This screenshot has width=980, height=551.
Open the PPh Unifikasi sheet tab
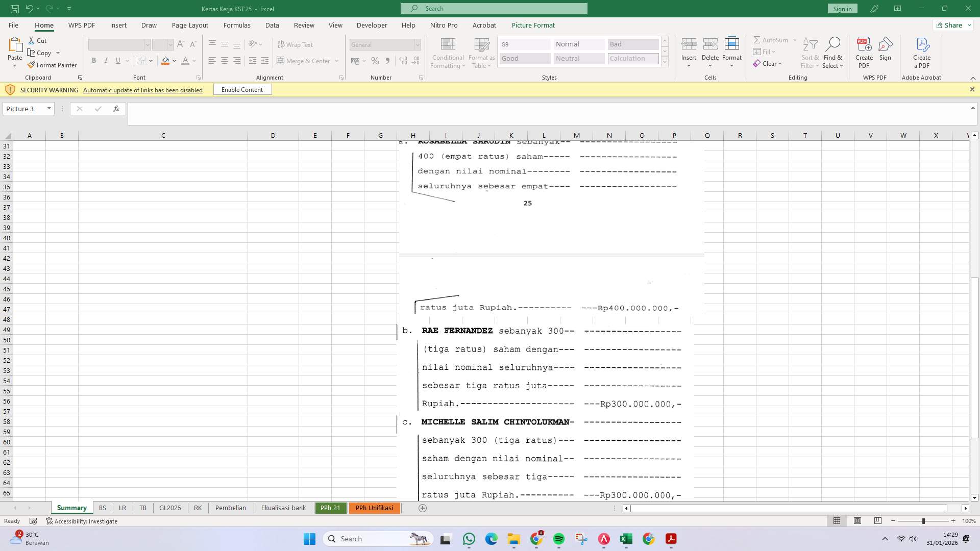point(374,508)
